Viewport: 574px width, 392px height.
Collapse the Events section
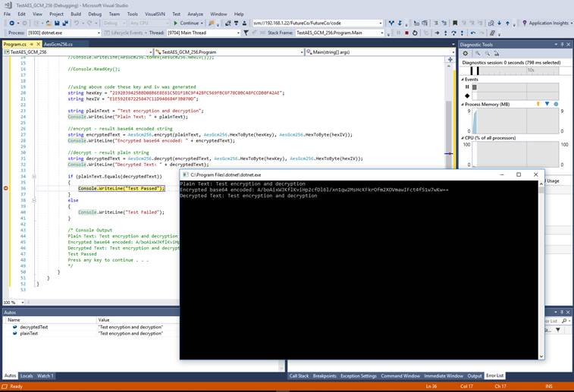(x=463, y=80)
